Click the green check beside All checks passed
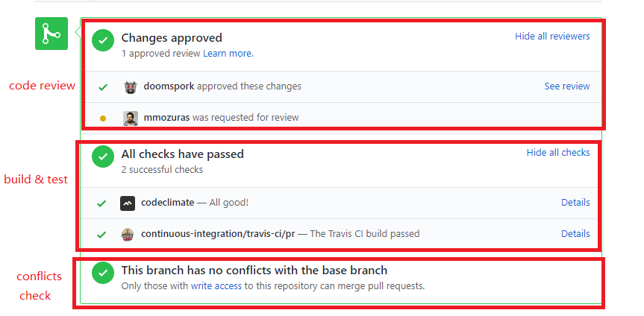644x316 pixels. tap(103, 157)
